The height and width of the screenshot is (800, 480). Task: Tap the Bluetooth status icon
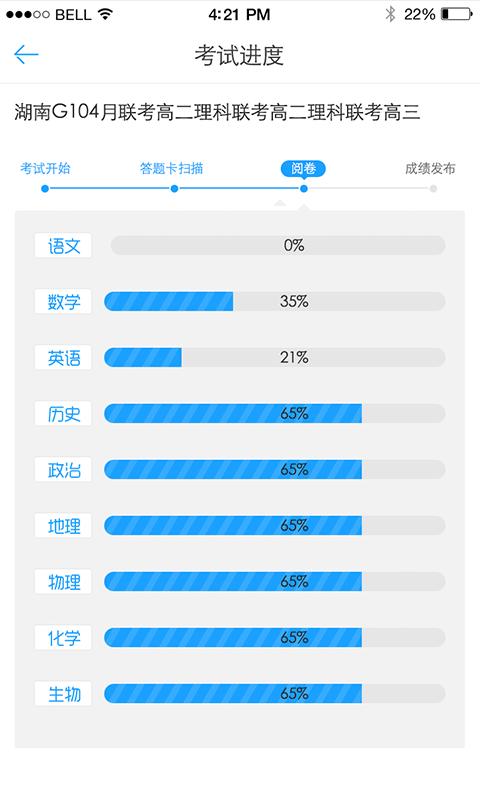coord(390,14)
